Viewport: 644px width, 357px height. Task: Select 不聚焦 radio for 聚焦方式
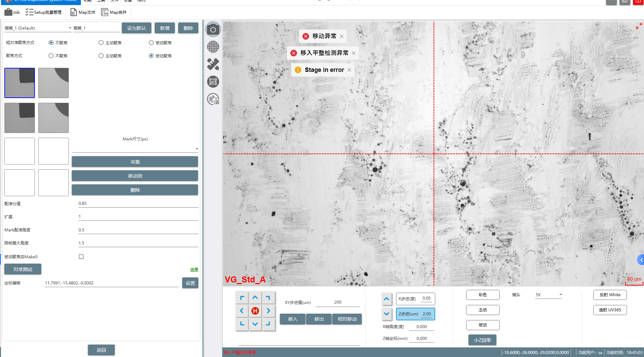pyautogui.click(x=51, y=56)
